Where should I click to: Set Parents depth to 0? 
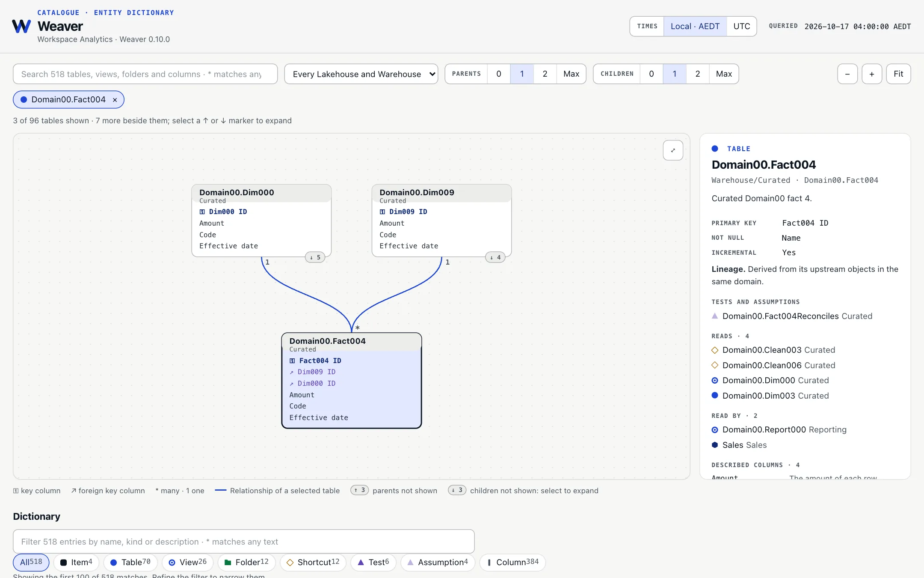point(499,74)
